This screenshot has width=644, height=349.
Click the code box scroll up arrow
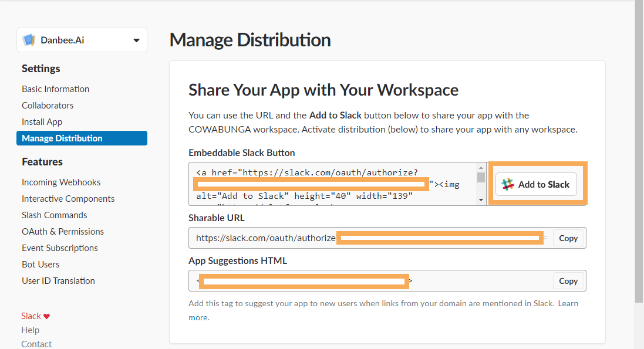coord(481,168)
